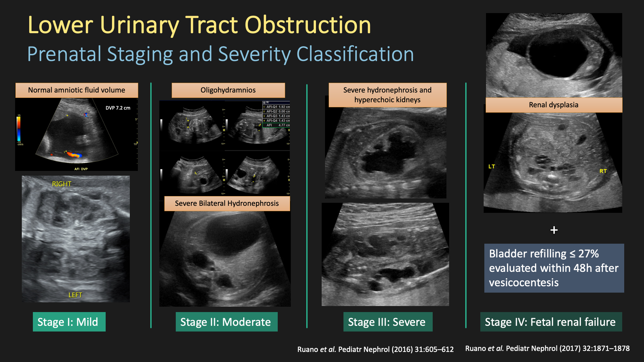The width and height of the screenshot is (644, 362).
Task: Click the Lower Urinary Tract Obstruction title
Action: (x=199, y=25)
